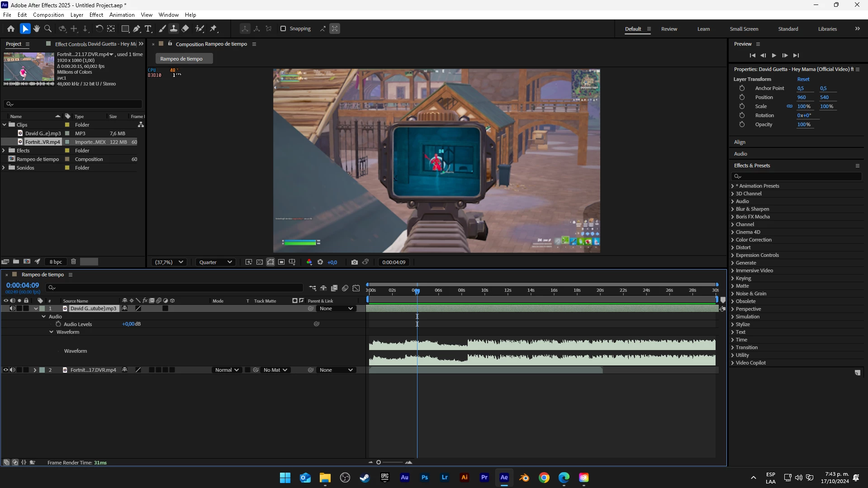Screen dimensions: 868x488
Task: Select the Eraser tool
Action: click(185, 28)
